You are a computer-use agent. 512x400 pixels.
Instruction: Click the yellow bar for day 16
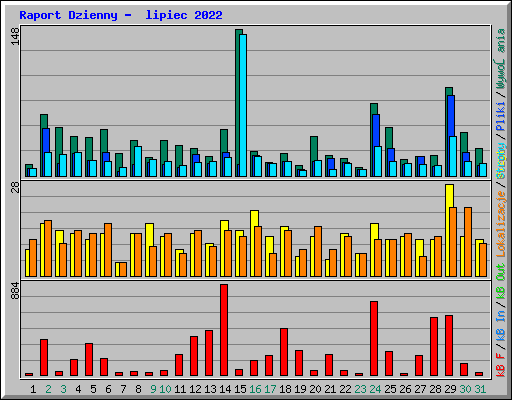coord(253,243)
